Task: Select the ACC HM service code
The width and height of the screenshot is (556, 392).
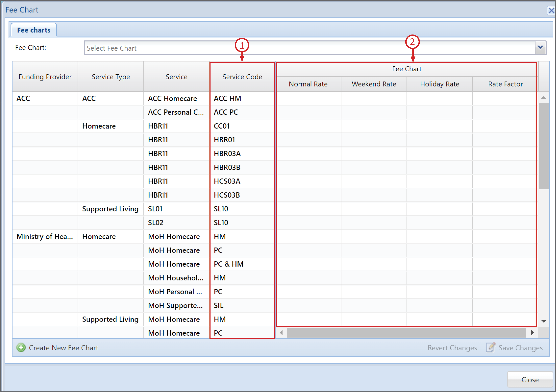Action: (x=242, y=98)
